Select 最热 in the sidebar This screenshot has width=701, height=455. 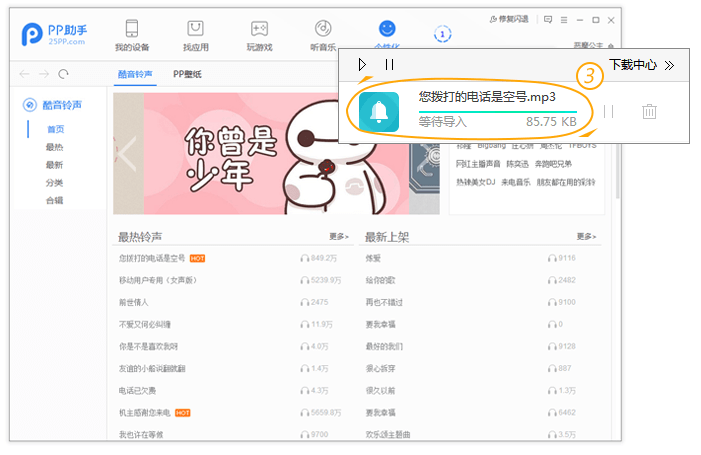click(x=55, y=147)
